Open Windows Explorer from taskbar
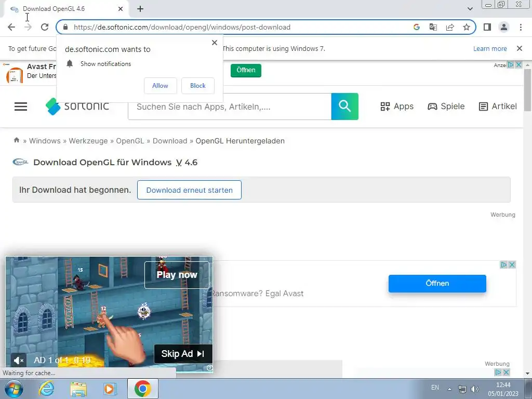 click(x=78, y=389)
